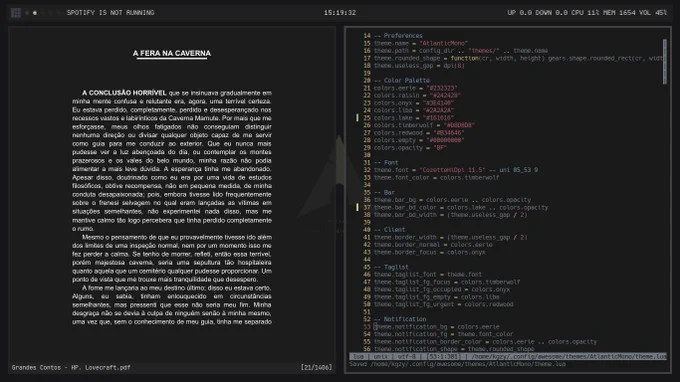This screenshot has width=680, height=382.
Task: Click 'utf-8' encoding in statusline
Action: tap(407, 356)
